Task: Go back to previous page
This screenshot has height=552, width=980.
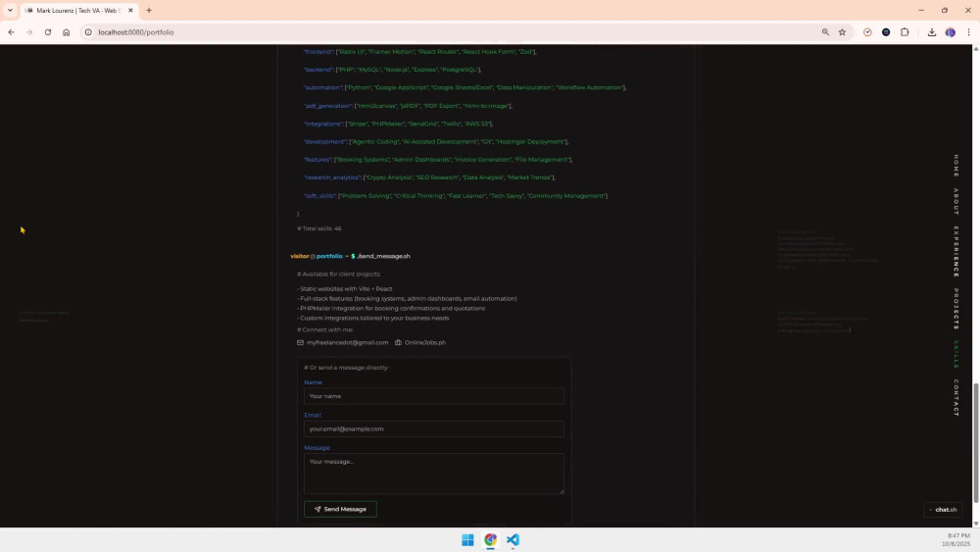Action: click(11, 32)
